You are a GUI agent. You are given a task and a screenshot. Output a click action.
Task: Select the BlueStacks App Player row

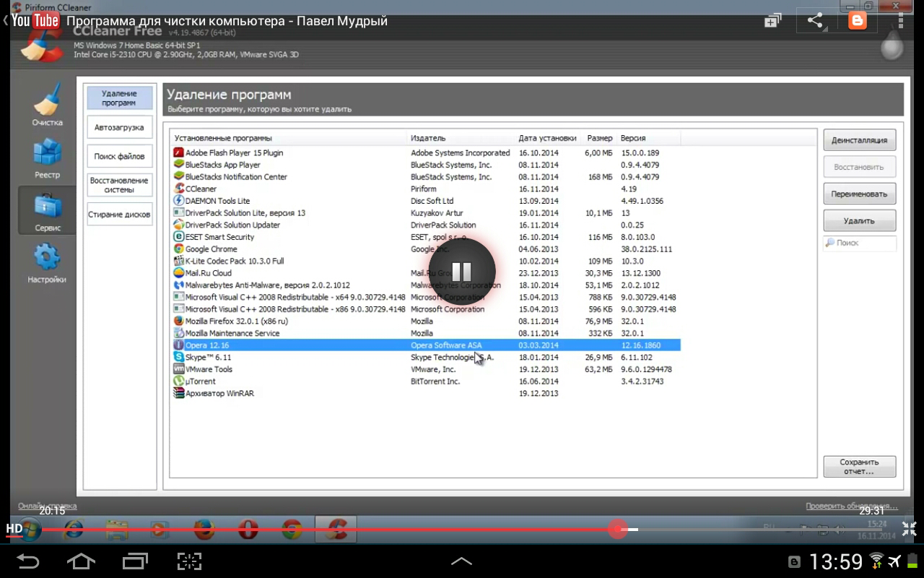click(x=426, y=165)
